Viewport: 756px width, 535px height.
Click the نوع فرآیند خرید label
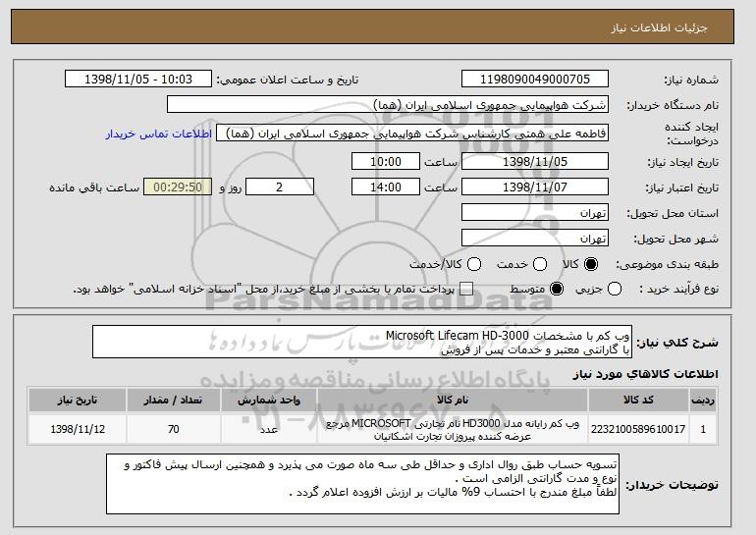678,290
